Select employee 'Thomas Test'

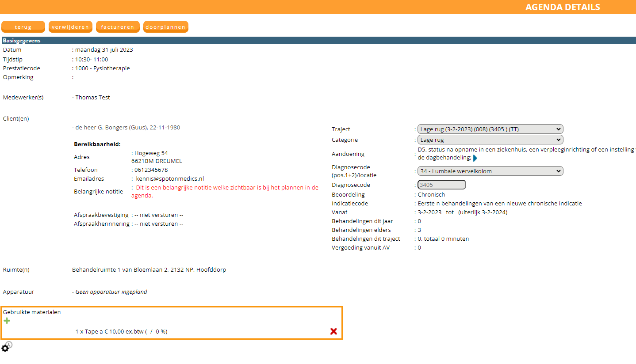click(92, 97)
